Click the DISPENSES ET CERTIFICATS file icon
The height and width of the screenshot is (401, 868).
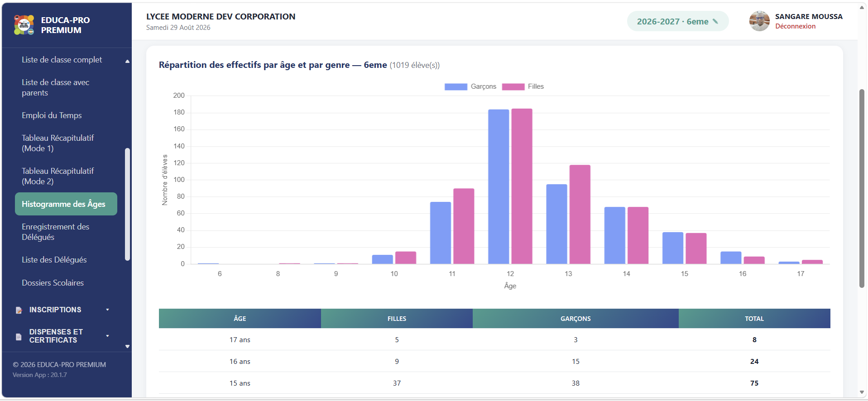[19, 336]
